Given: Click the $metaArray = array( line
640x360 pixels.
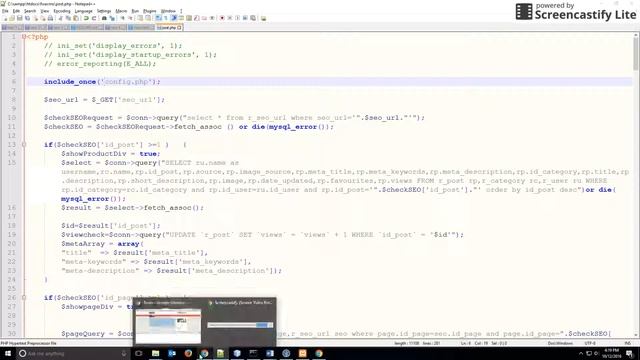Looking at the screenshot, I should 102,244.
